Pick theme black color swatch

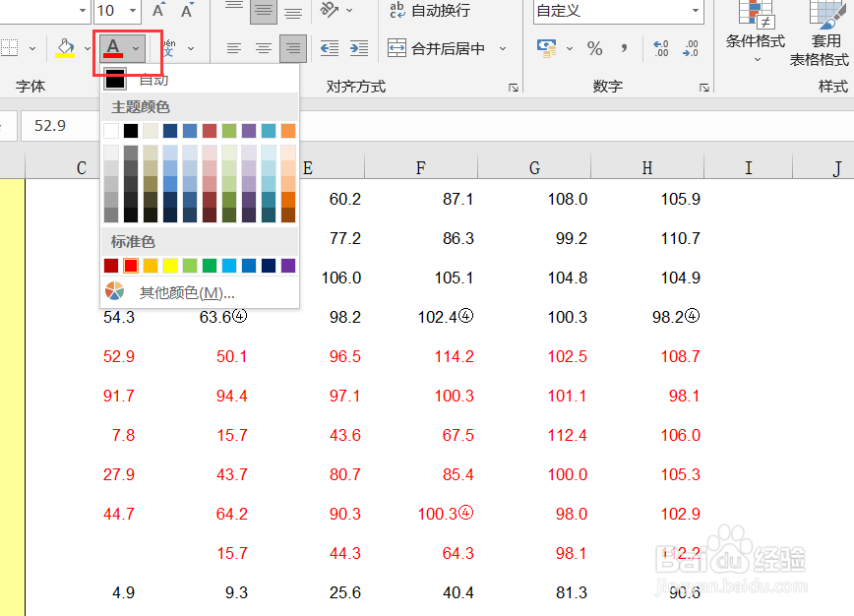[131, 131]
